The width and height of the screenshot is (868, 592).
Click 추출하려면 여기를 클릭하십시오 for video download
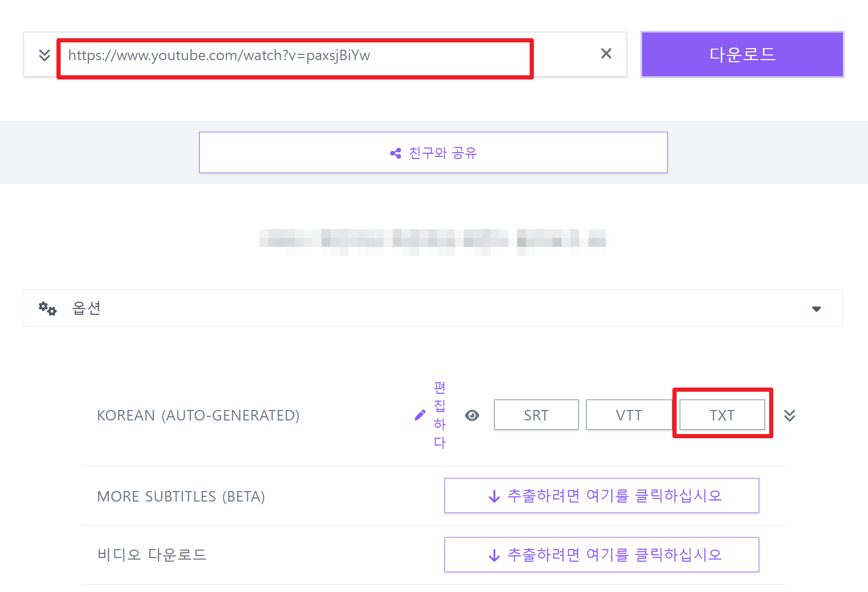click(601, 554)
